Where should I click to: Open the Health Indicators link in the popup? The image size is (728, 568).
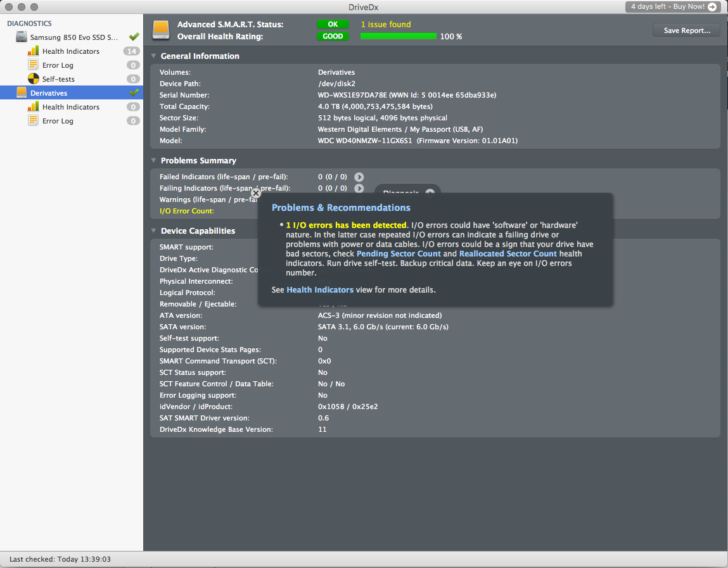(320, 290)
